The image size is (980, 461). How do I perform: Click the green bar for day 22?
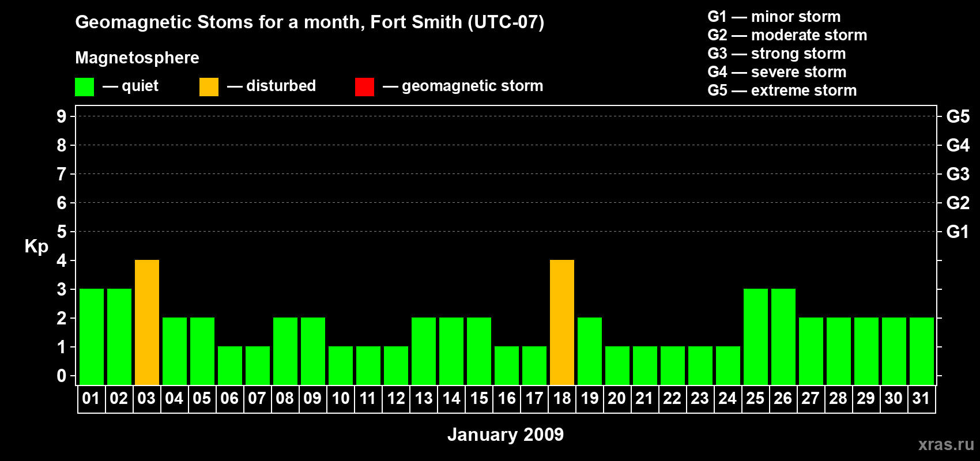pyautogui.click(x=673, y=366)
